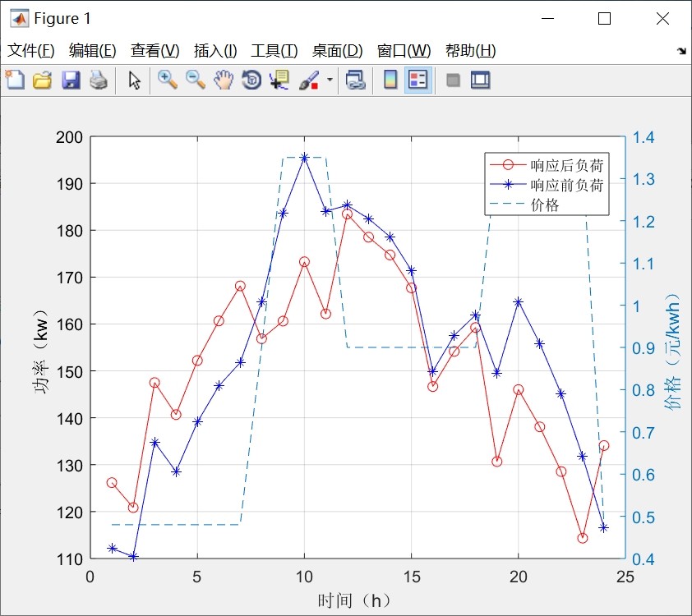
Task: Select the Data Cursor tool
Action: click(279, 80)
